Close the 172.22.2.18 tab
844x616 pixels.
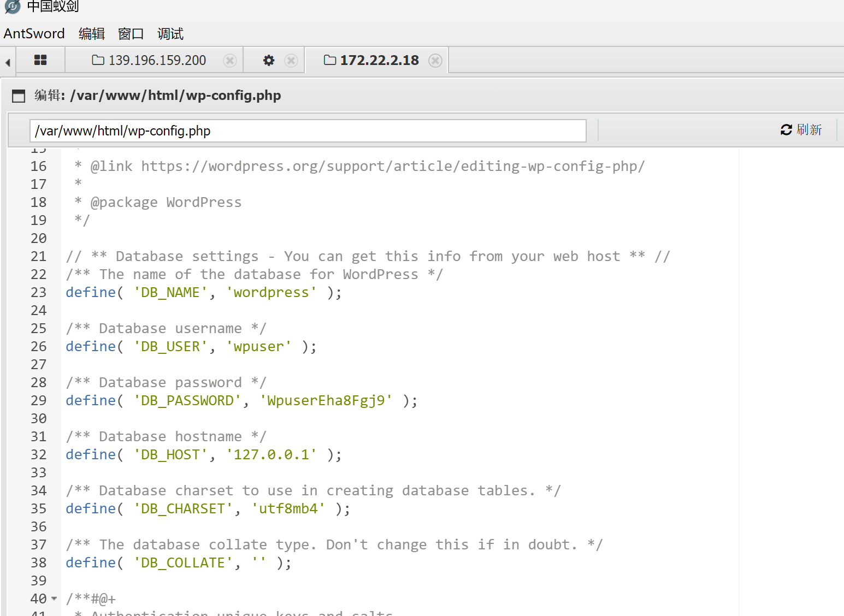coord(435,61)
